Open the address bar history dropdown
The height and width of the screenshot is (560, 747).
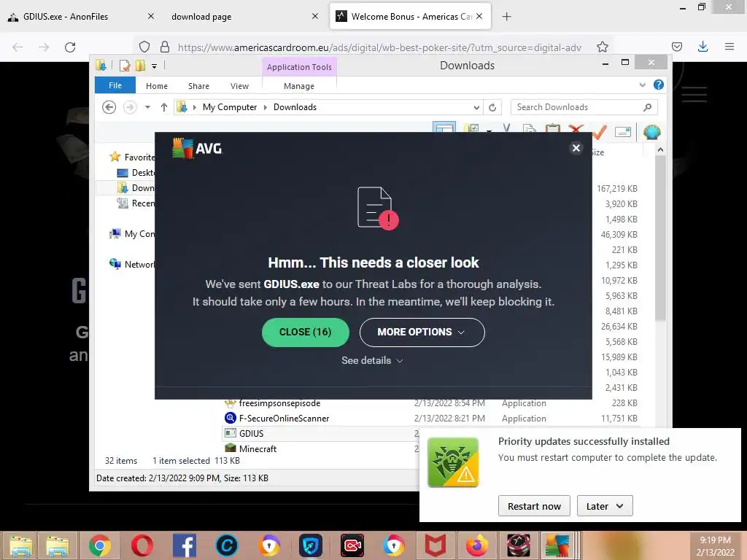476,107
